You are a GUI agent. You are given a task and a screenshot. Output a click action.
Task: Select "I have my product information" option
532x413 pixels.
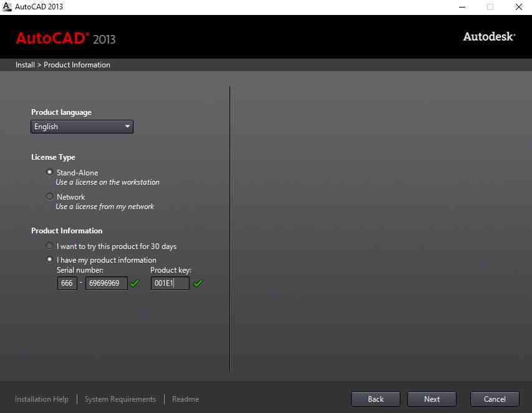click(x=50, y=260)
